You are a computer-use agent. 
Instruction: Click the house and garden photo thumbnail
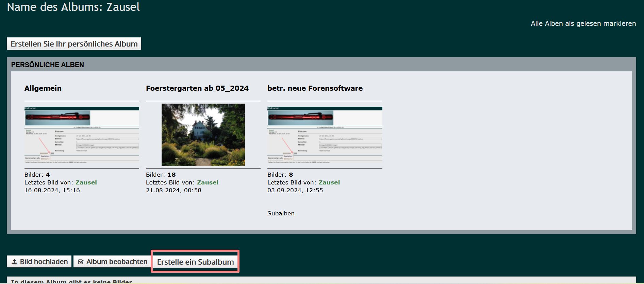pyautogui.click(x=203, y=135)
